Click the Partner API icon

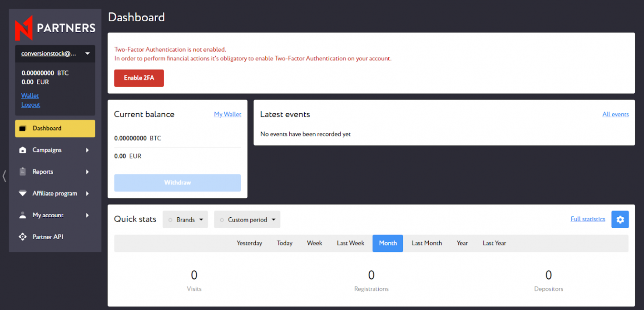point(23,237)
